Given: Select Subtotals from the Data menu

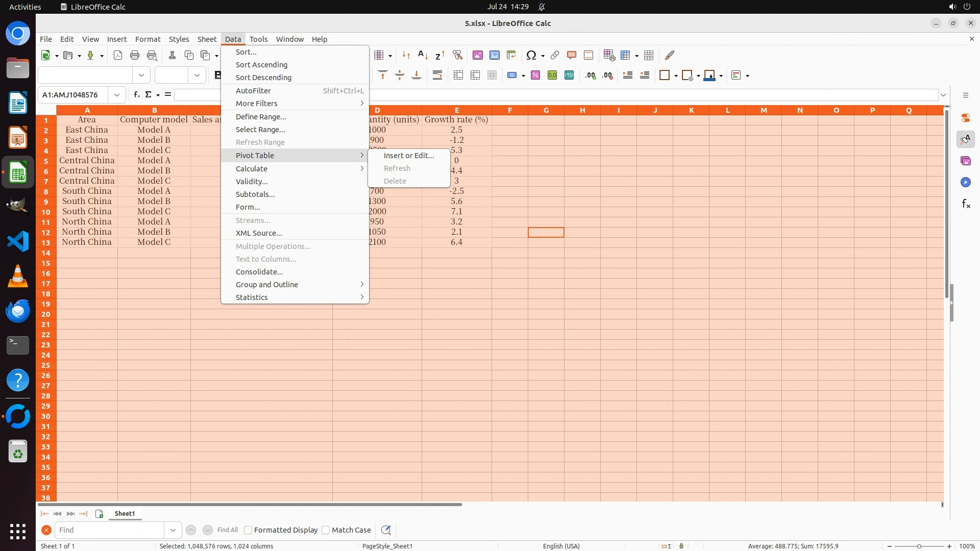Looking at the screenshot, I should (255, 194).
